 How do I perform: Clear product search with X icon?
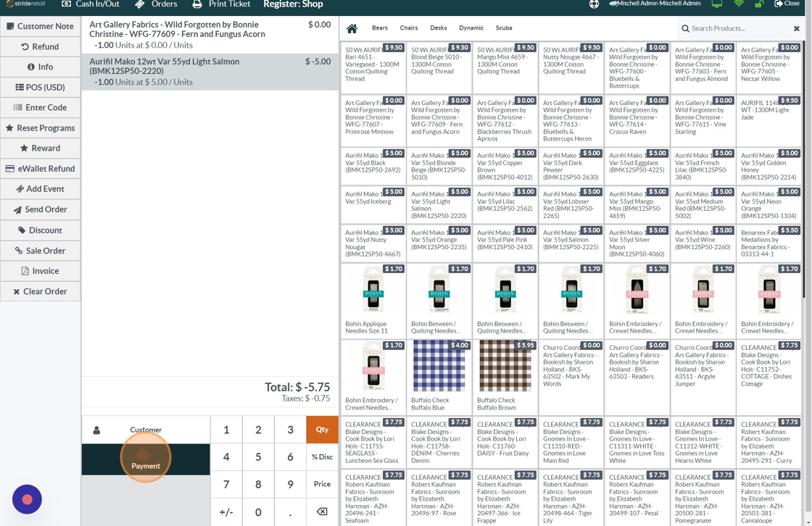click(797, 28)
